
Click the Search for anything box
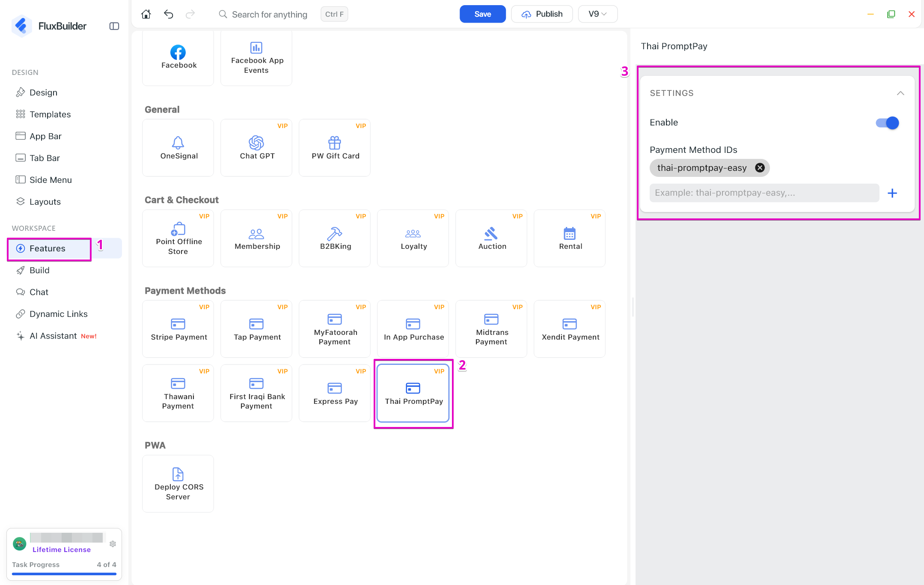(270, 15)
